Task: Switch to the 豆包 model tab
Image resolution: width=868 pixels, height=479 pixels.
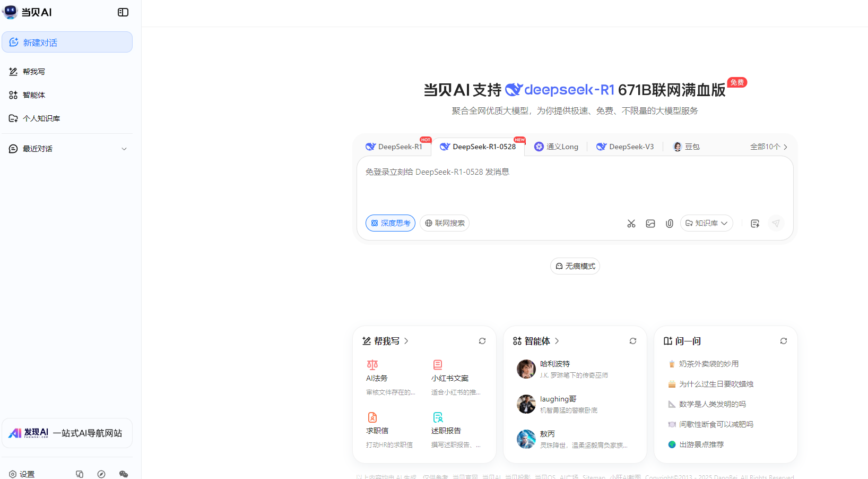Action: pyautogui.click(x=687, y=147)
